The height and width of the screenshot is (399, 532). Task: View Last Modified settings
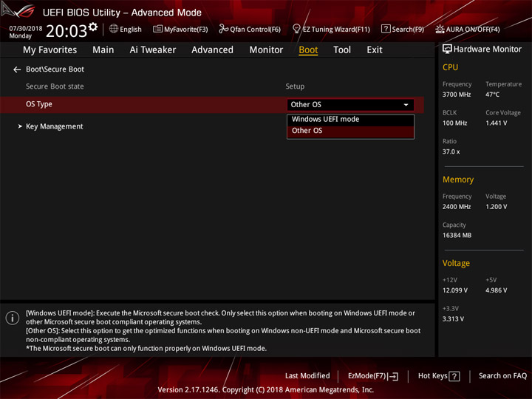click(x=307, y=375)
